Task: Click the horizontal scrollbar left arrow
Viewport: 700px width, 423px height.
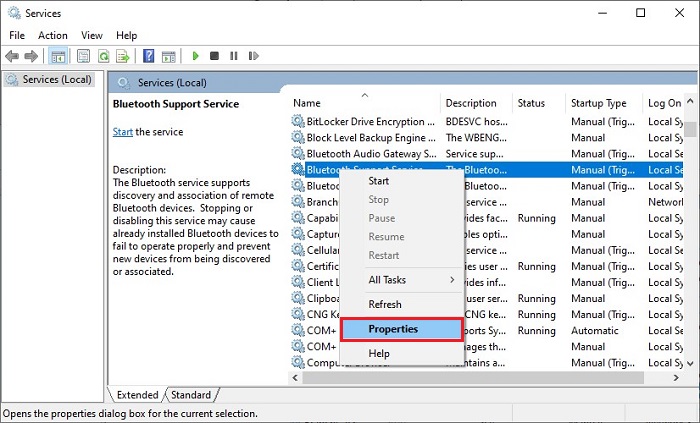Action: [x=295, y=377]
